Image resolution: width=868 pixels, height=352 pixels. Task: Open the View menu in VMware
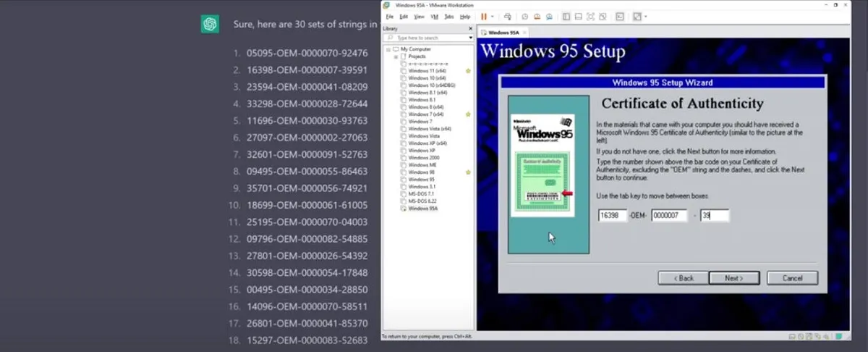click(x=419, y=17)
